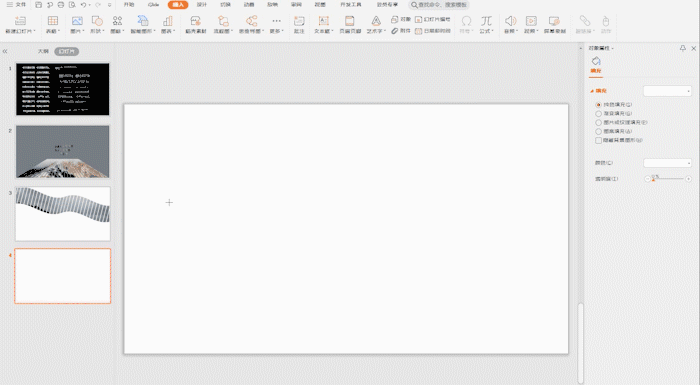Pin the Object Properties panel
The height and width of the screenshot is (385, 700).
pos(683,48)
